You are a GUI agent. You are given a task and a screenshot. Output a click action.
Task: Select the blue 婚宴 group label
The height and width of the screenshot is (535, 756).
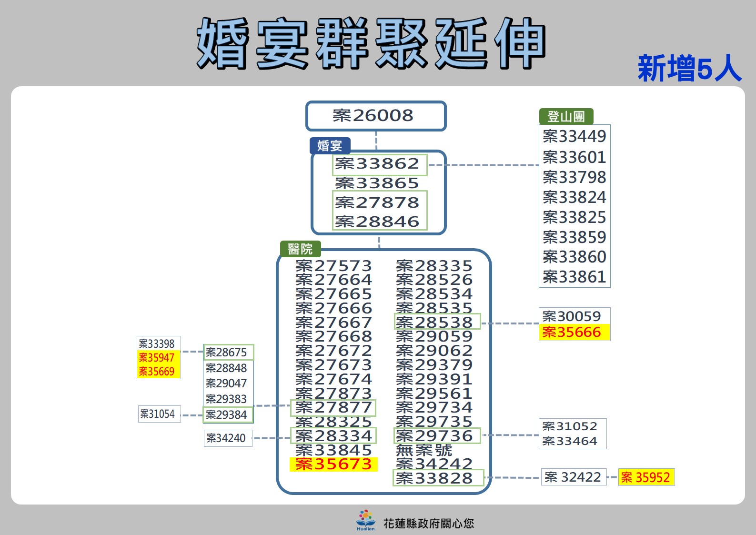[x=330, y=145]
